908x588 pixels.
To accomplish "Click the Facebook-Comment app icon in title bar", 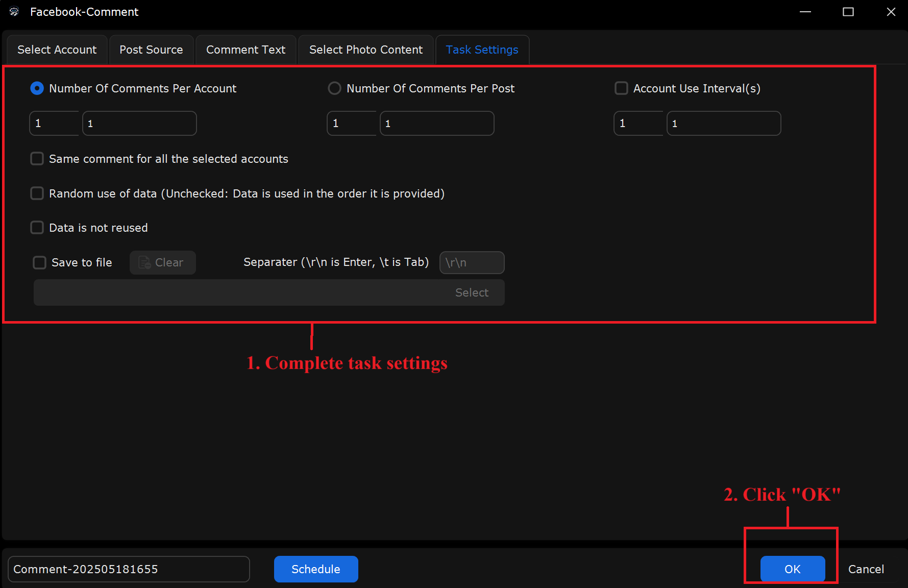I will click(x=14, y=12).
